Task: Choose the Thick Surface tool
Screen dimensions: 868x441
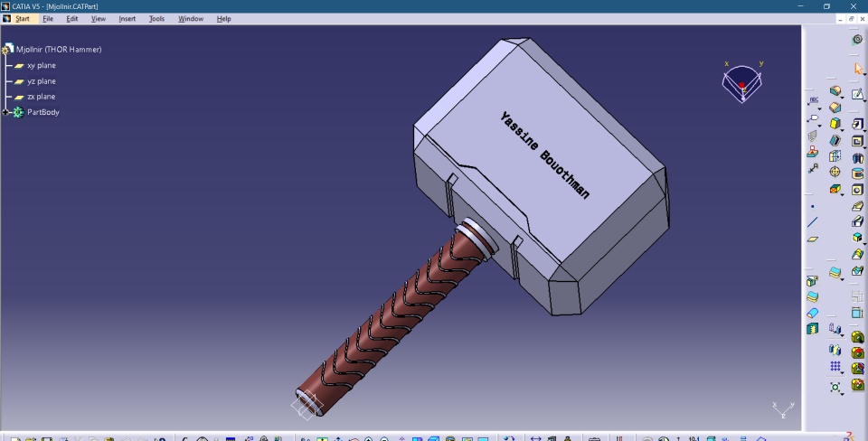Action: 812,297
